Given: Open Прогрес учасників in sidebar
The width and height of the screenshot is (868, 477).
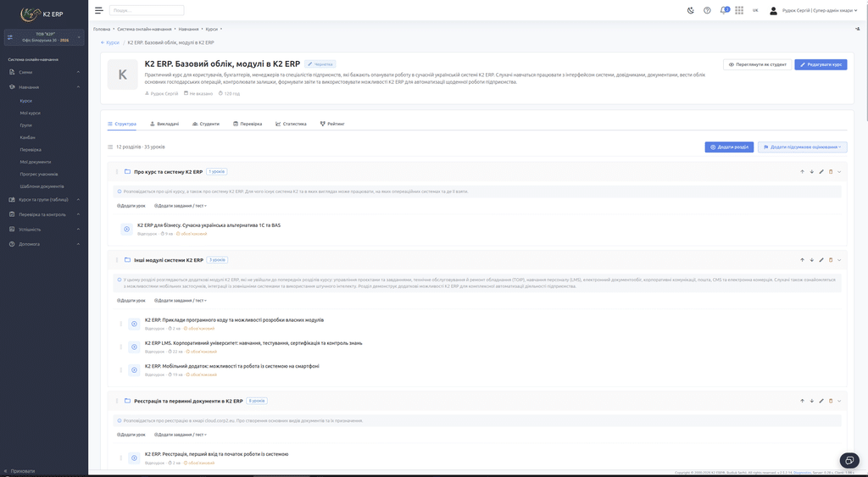Looking at the screenshot, I should (39, 175).
